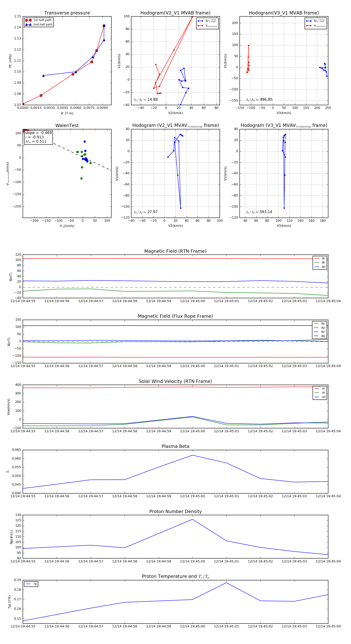Click the 'Bt' legend entry
The width and height of the screenshot is (351, 644).
[320, 262]
